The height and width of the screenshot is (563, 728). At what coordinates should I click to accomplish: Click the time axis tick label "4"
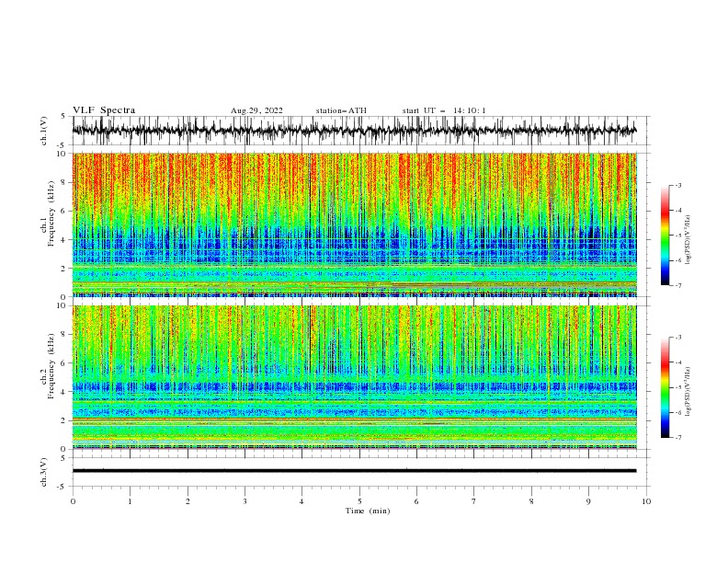301,501
